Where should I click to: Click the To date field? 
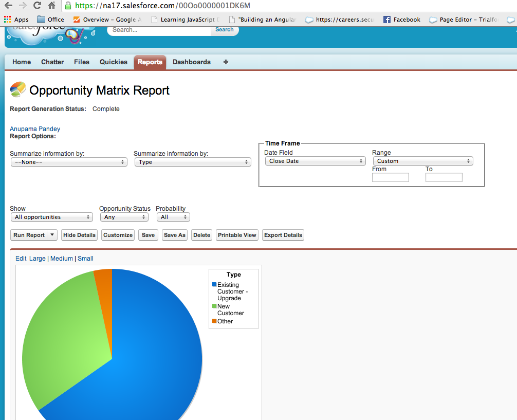point(444,177)
